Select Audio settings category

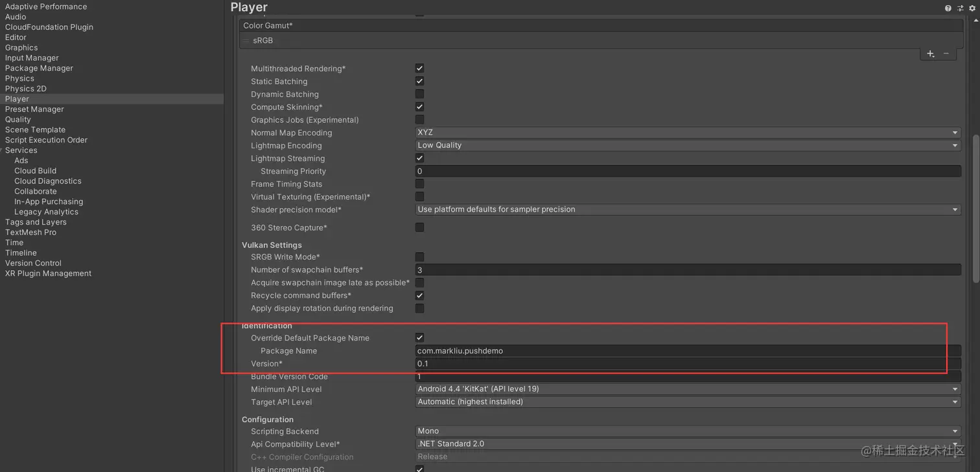point(16,17)
